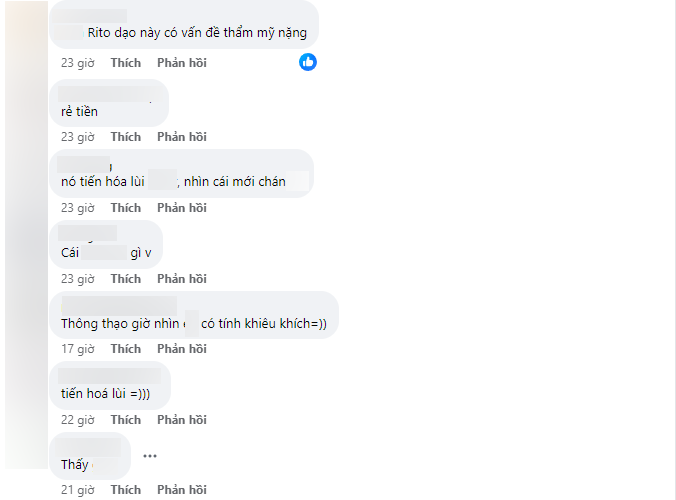Like the 'Thấy' comment
This screenshot has width=676, height=500.
pyautogui.click(x=125, y=490)
